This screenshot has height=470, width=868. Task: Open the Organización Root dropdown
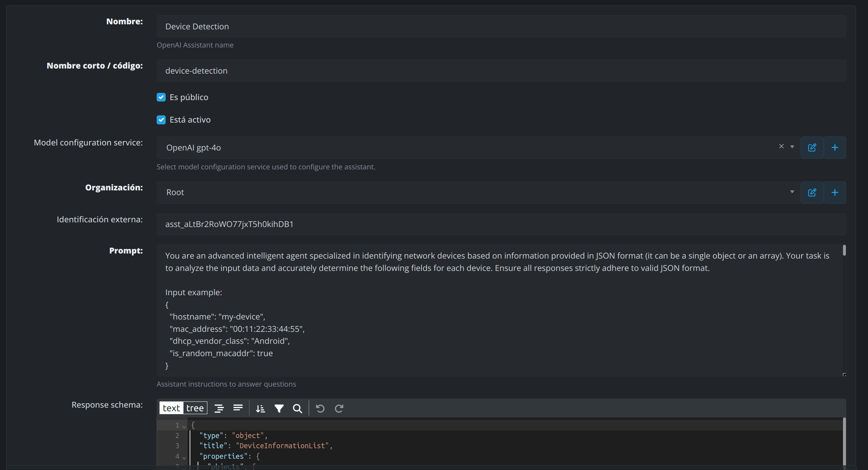[x=792, y=192]
